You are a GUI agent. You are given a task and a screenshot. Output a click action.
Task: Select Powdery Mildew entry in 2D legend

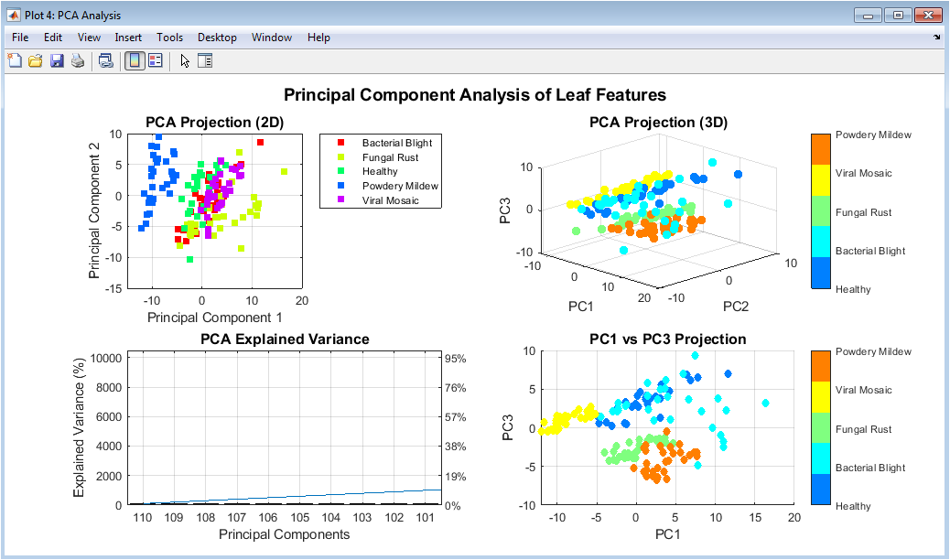coord(400,186)
